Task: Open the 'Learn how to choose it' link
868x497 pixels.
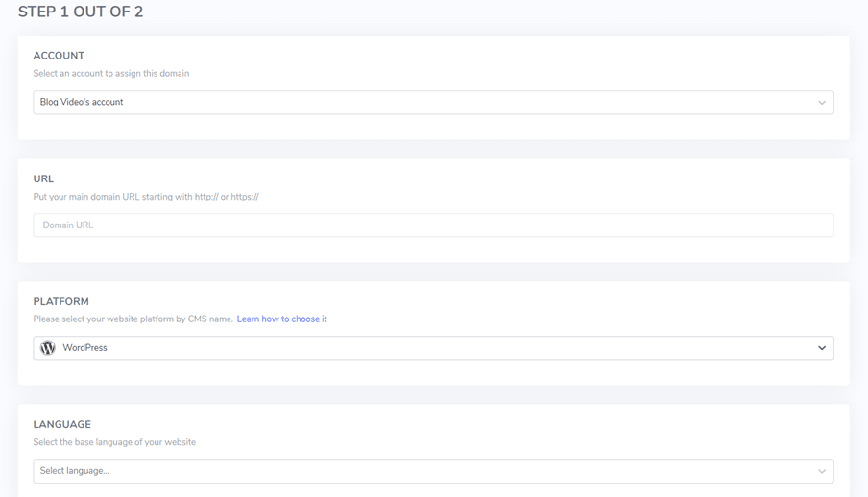Action: pos(281,319)
